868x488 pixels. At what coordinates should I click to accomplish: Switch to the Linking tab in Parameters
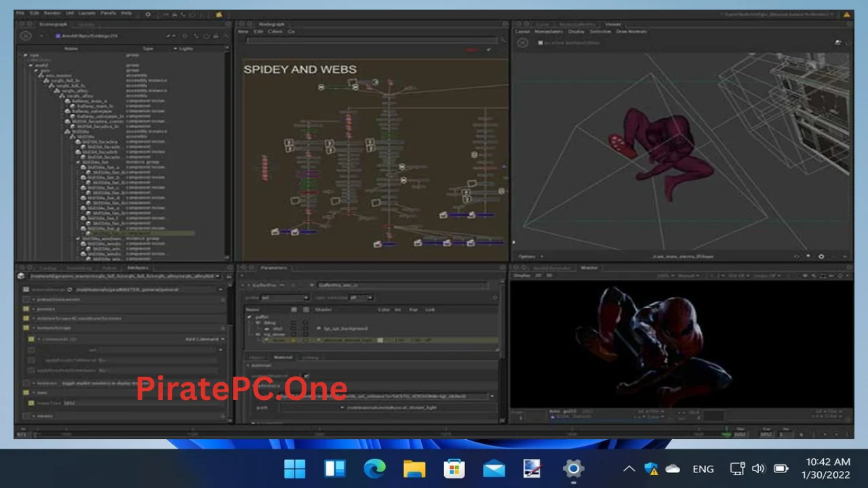(x=310, y=357)
